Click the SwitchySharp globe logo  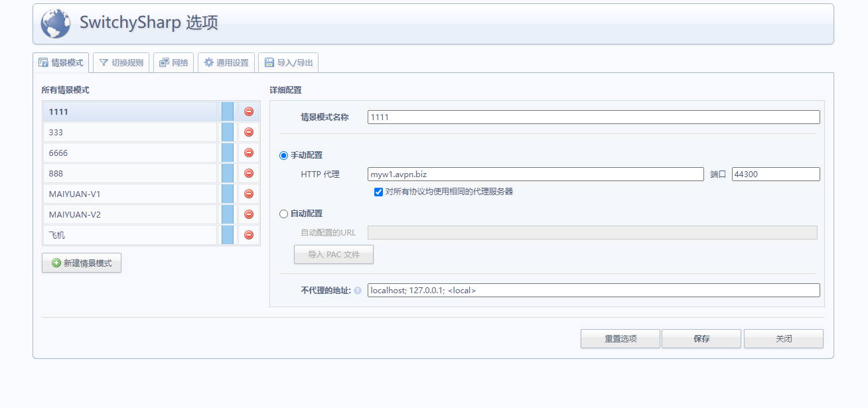pyautogui.click(x=56, y=24)
